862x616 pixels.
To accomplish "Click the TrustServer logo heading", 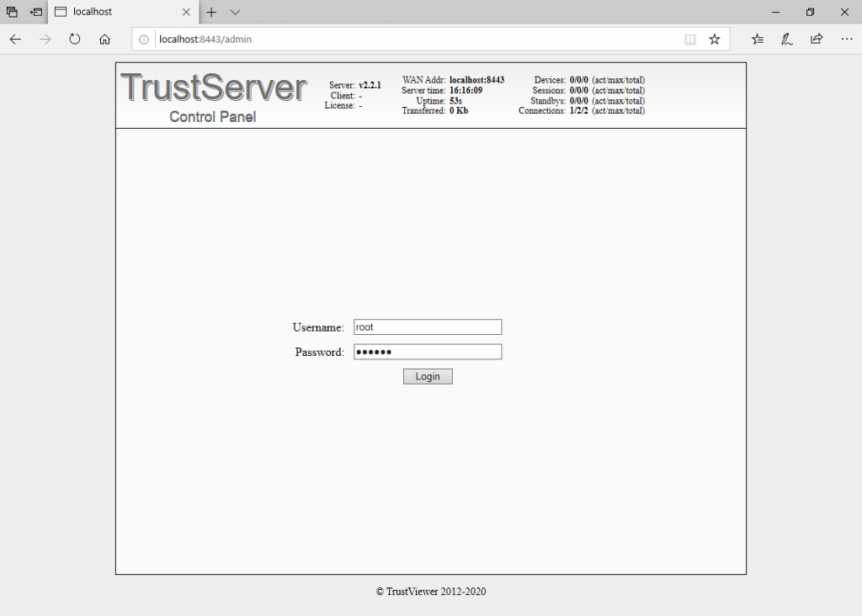I will pyautogui.click(x=213, y=88).
